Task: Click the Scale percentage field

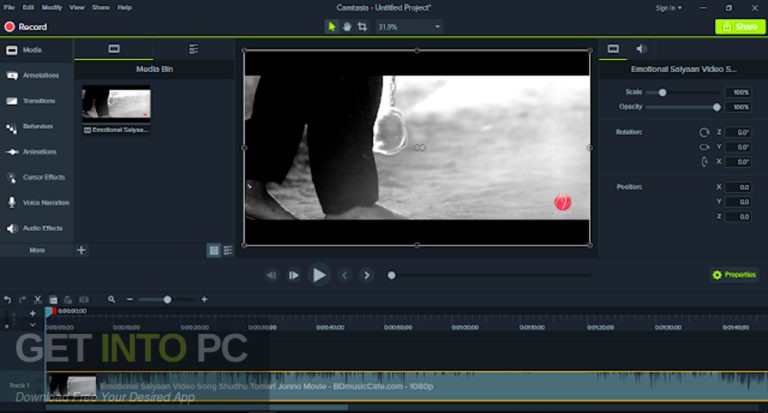Action: click(x=738, y=93)
